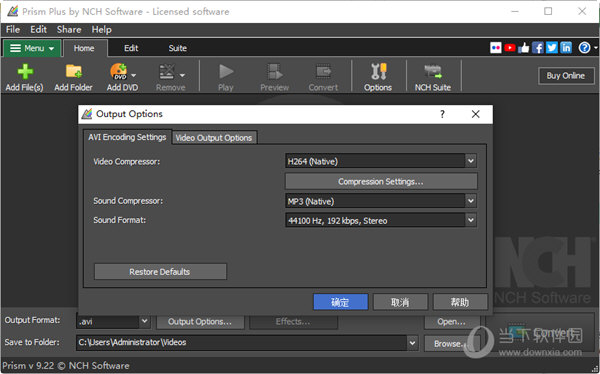Viewport: 600px width, 374px height.
Task: Click the Prism v 9.22 status bar text
Action: [x=66, y=366]
